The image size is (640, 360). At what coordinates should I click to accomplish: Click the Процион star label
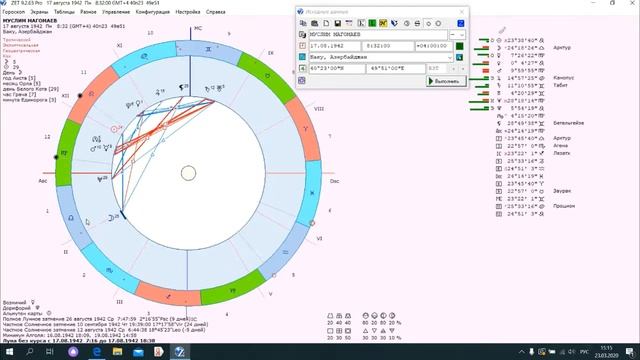click(564, 206)
